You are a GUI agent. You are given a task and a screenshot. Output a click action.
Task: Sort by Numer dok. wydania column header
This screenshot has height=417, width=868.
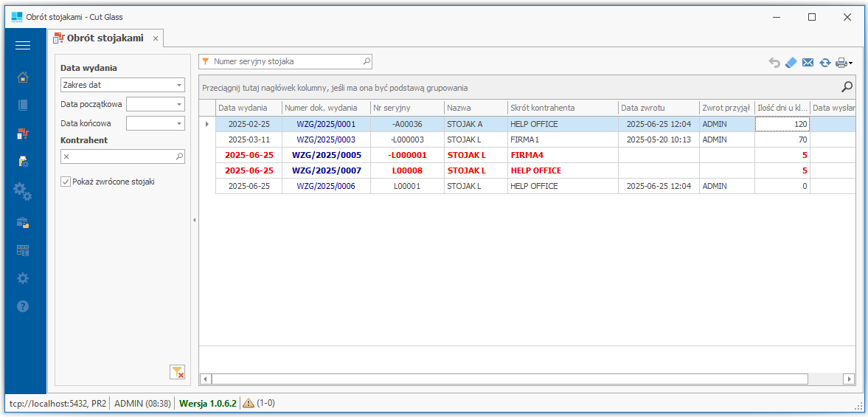click(326, 108)
